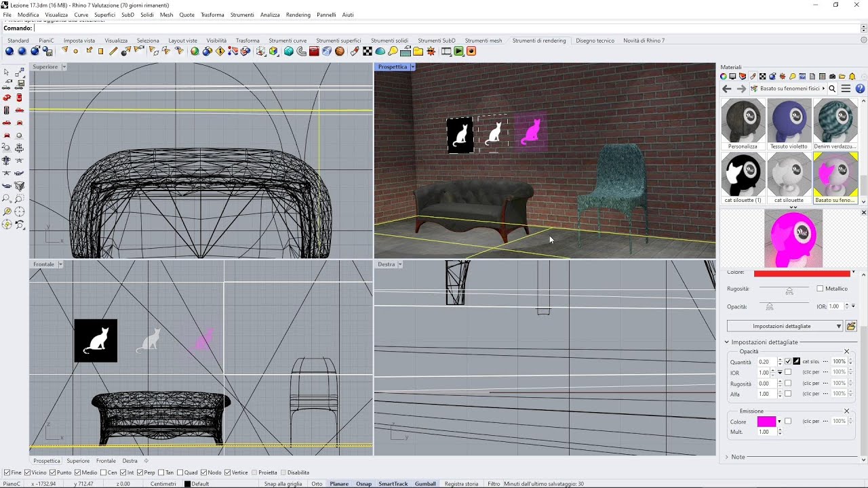Toggle the Disabilita osnap checkbox
Screen dimensions: 868x488
click(283, 472)
